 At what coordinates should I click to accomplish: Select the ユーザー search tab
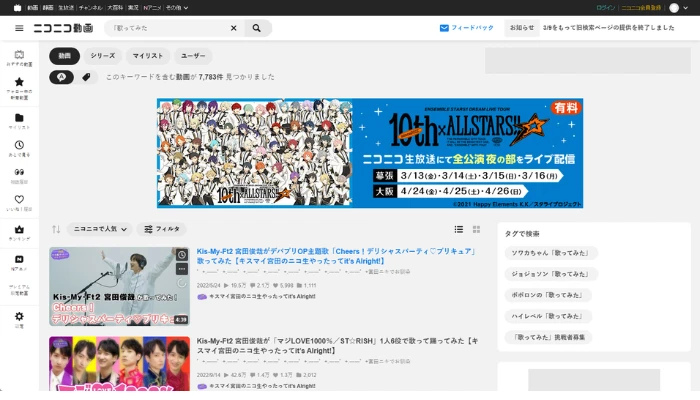click(193, 56)
